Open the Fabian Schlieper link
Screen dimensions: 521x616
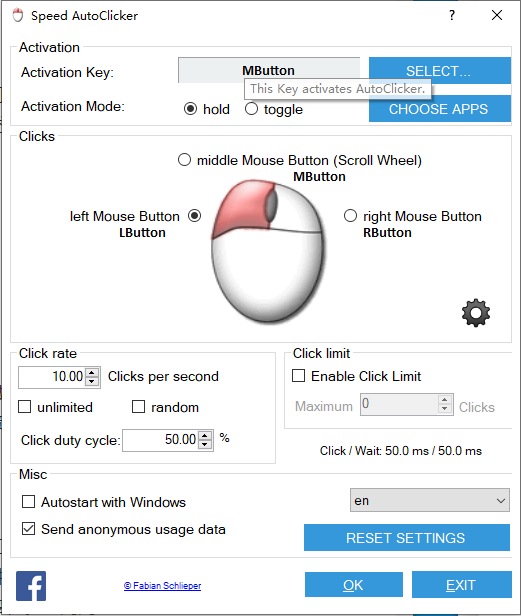click(162, 586)
